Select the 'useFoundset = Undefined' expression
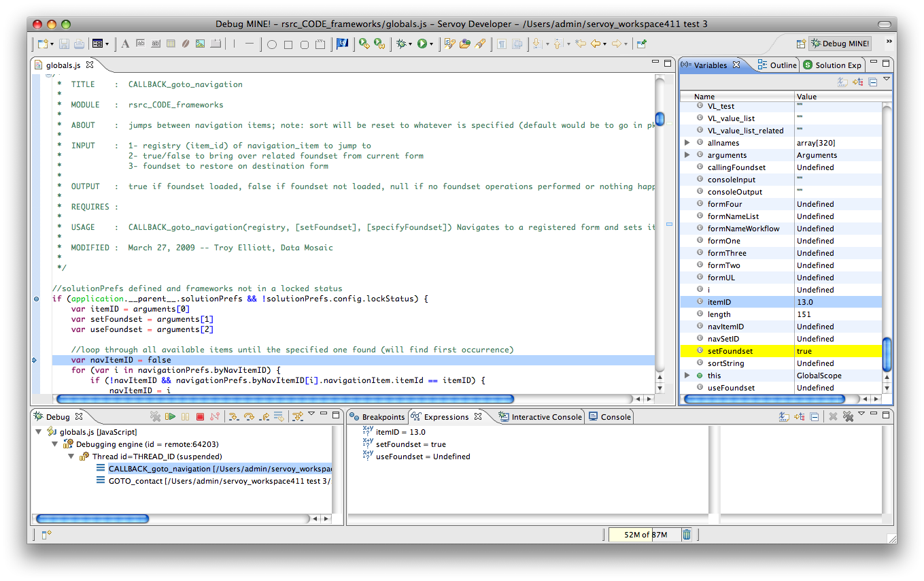This screenshot has height=581, width=924. (x=417, y=456)
